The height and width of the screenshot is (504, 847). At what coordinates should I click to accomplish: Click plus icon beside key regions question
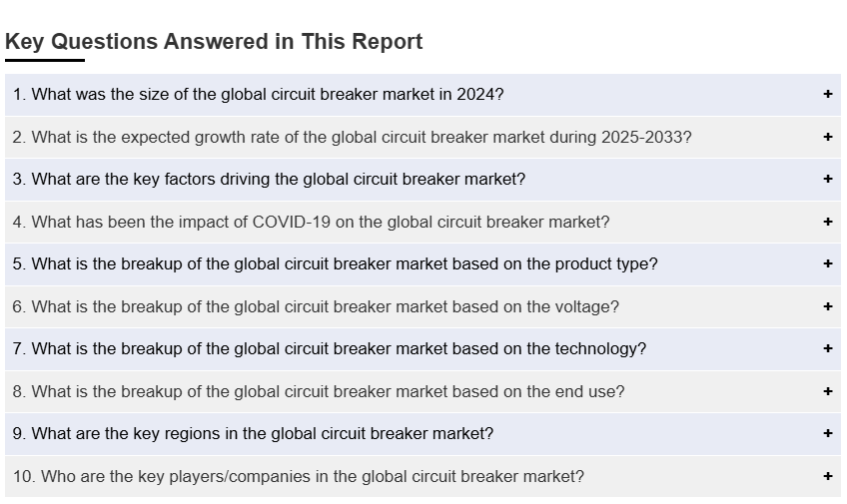[827, 434]
